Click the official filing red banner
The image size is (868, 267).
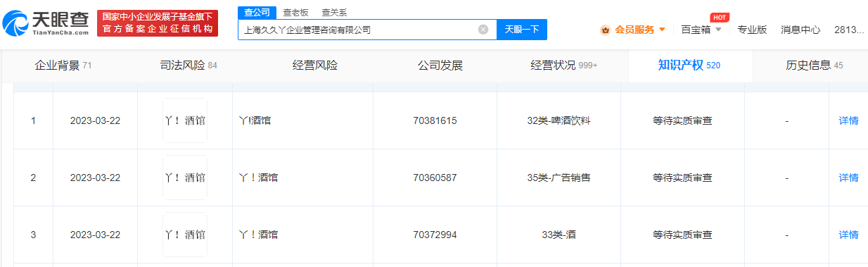click(x=157, y=23)
